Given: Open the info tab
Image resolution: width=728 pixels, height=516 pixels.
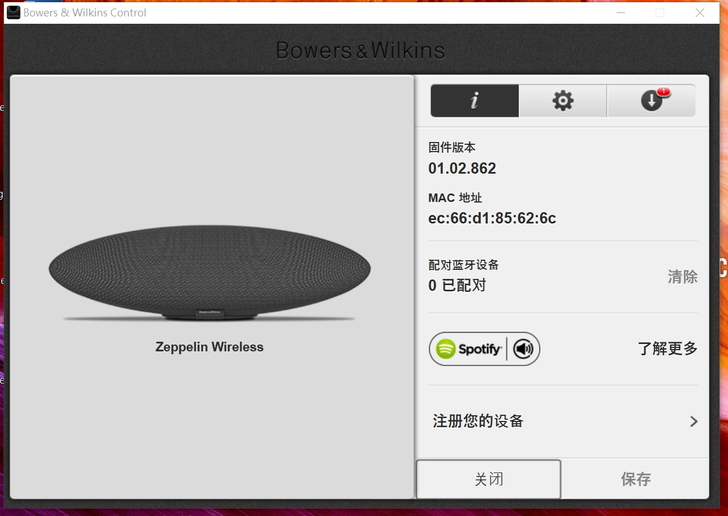Looking at the screenshot, I should pyautogui.click(x=474, y=100).
